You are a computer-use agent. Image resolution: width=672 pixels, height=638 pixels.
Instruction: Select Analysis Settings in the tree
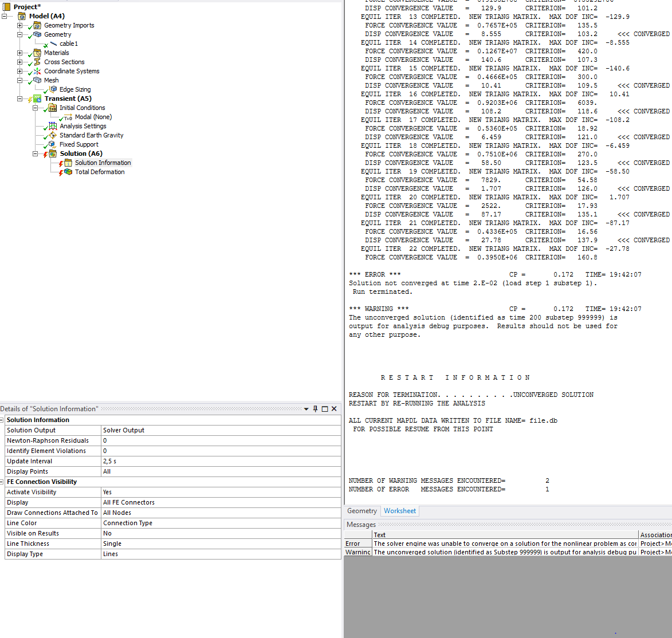coord(82,126)
